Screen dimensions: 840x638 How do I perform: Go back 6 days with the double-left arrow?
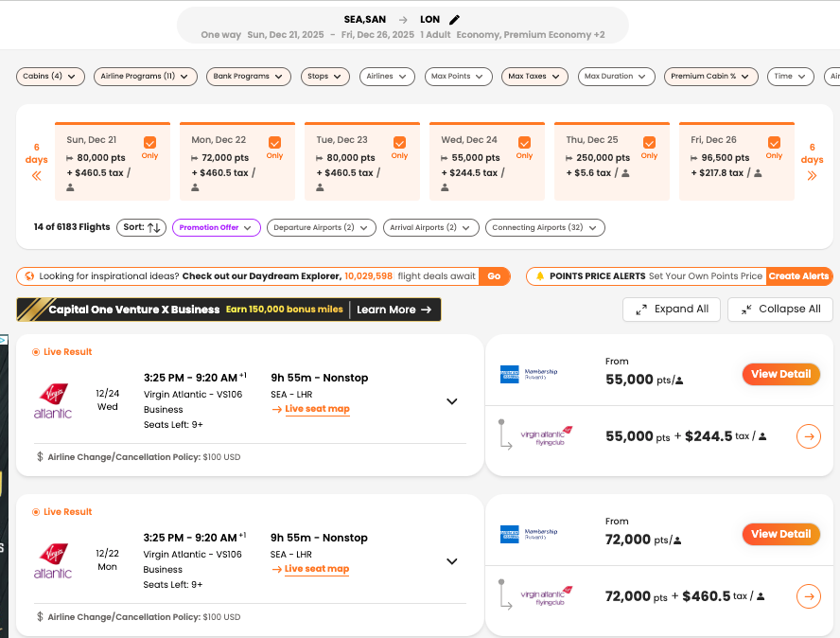point(37,175)
